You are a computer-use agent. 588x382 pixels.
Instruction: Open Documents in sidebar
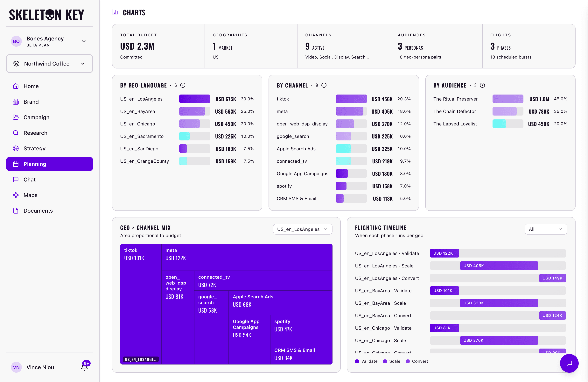[49, 211]
